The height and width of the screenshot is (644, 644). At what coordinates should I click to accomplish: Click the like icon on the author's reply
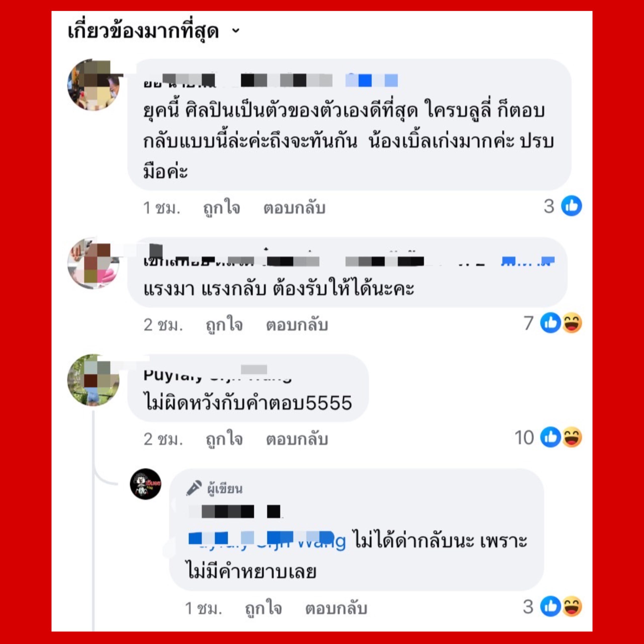[550, 606]
